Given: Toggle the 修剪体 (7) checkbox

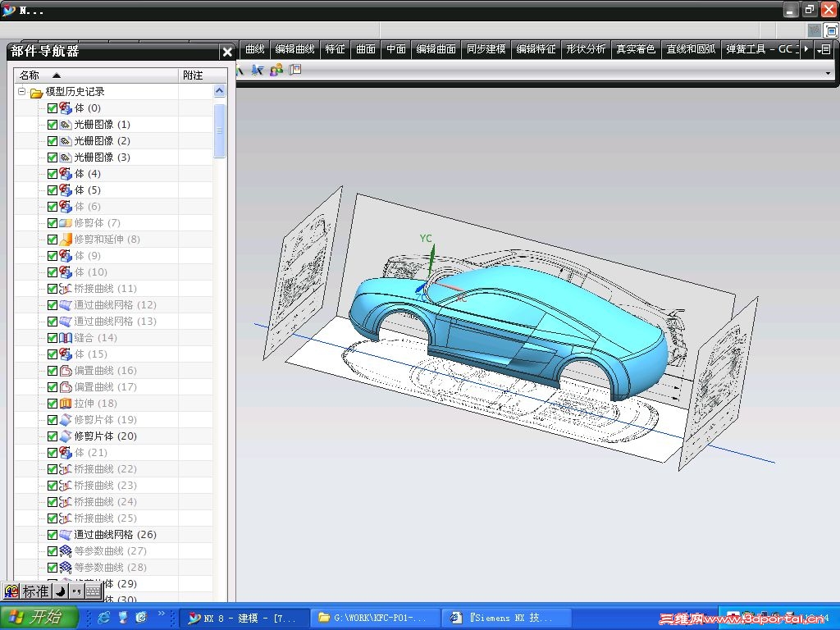Looking at the screenshot, I should click(52, 223).
